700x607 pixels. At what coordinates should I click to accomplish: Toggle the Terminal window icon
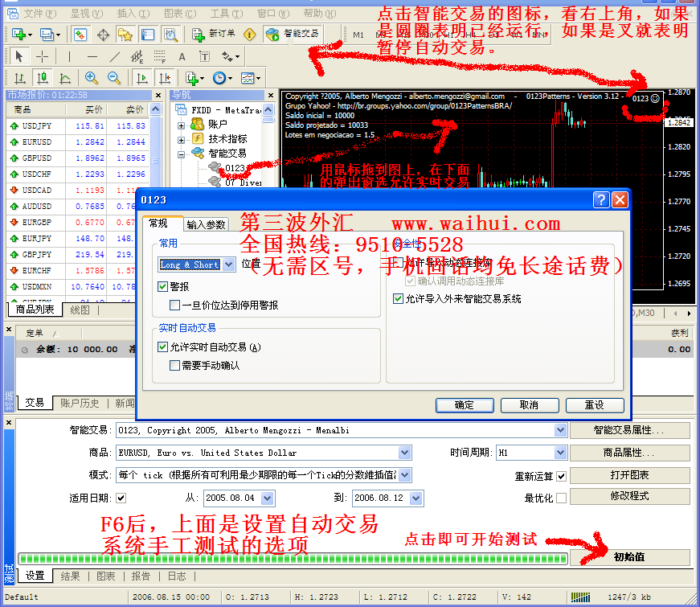pyautogui.click(x=148, y=35)
